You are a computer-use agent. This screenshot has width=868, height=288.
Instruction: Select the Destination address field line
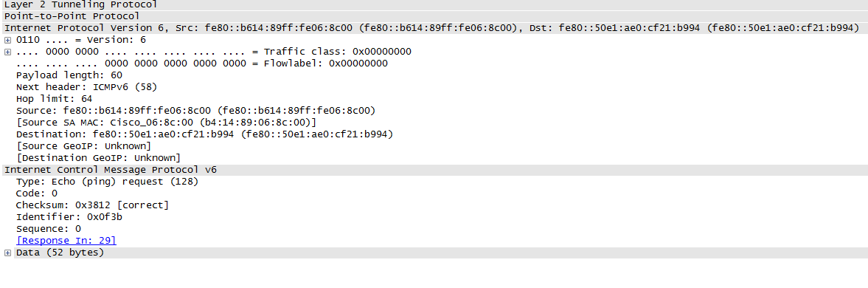click(x=205, y=134)
